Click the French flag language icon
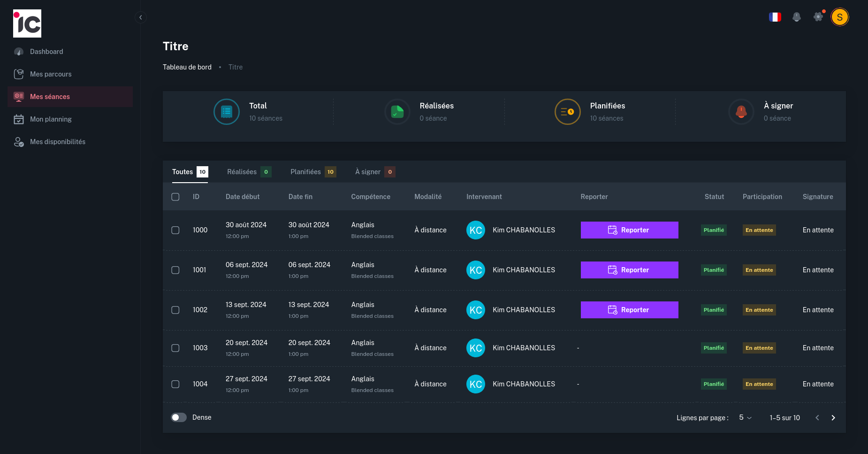 click(775, 17)
